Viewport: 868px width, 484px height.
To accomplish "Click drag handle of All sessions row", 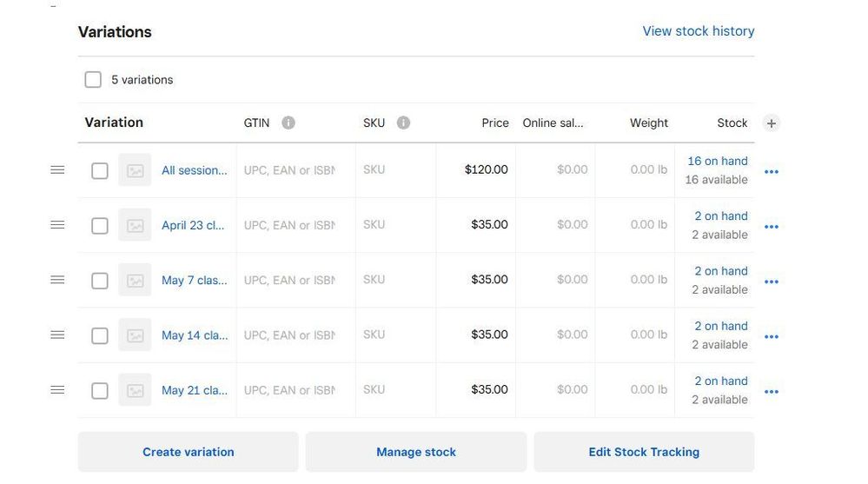I will coord(57,170).
